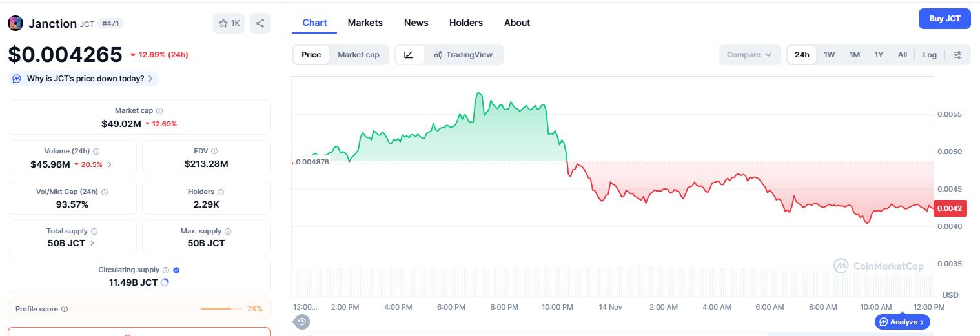The image size is (980, 336).
Task: Switch to the Markets tab
Action: (365, 23)
